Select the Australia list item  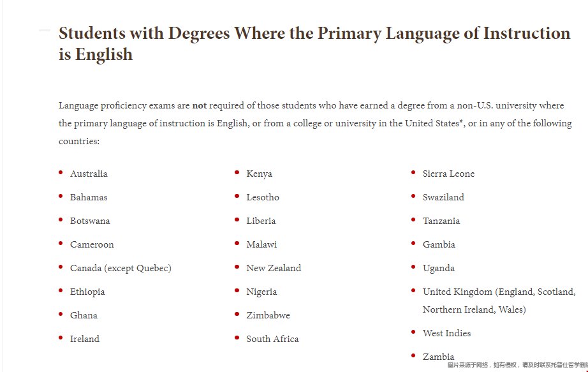point(89,174)
